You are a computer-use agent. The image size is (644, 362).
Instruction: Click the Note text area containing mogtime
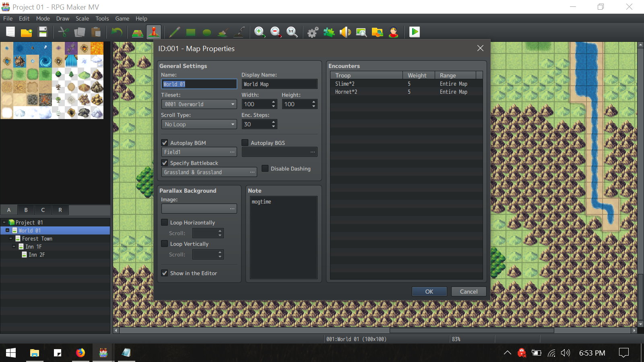point(284,237)
